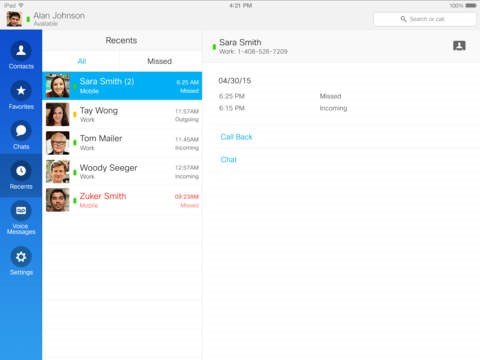Click yellow presence indicator beside Tay Wong

(x=75, y=115)
